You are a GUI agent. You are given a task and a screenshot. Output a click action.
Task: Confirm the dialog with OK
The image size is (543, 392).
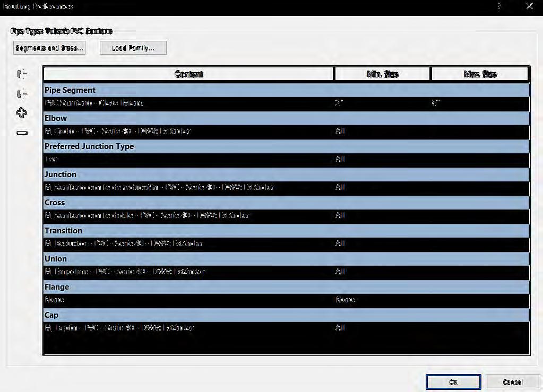[453, 382]
